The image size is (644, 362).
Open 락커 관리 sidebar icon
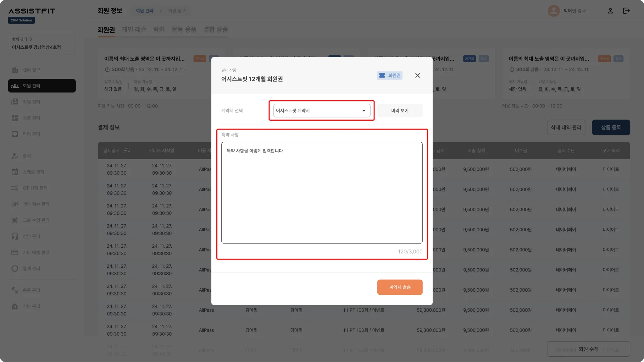(x=15, y=134)
